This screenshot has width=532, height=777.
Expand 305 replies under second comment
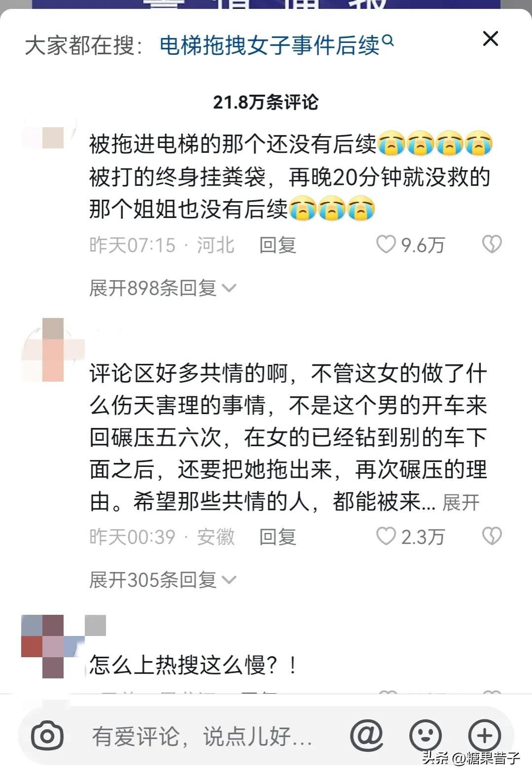(x=162, y=580)
